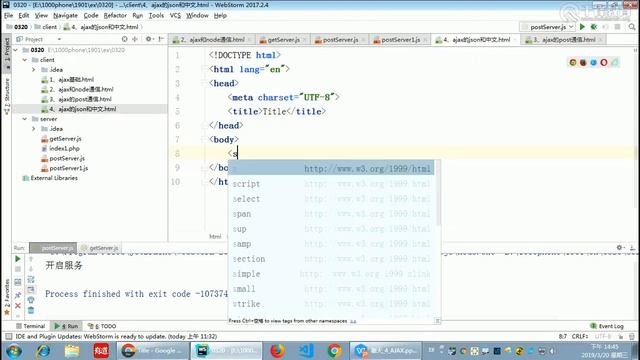Expand the .idea folder under client
Screen dimensions: 640x360
click(34, 70)
